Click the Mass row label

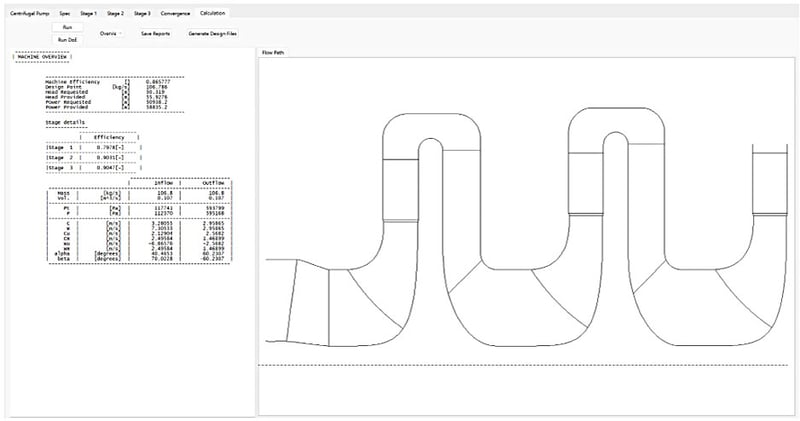click(x=63, y=193)
